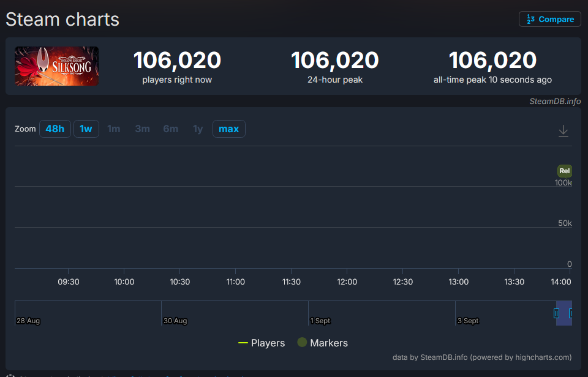Open the Silksong game thumbnail
588x377 pixels.
(56, 66)
